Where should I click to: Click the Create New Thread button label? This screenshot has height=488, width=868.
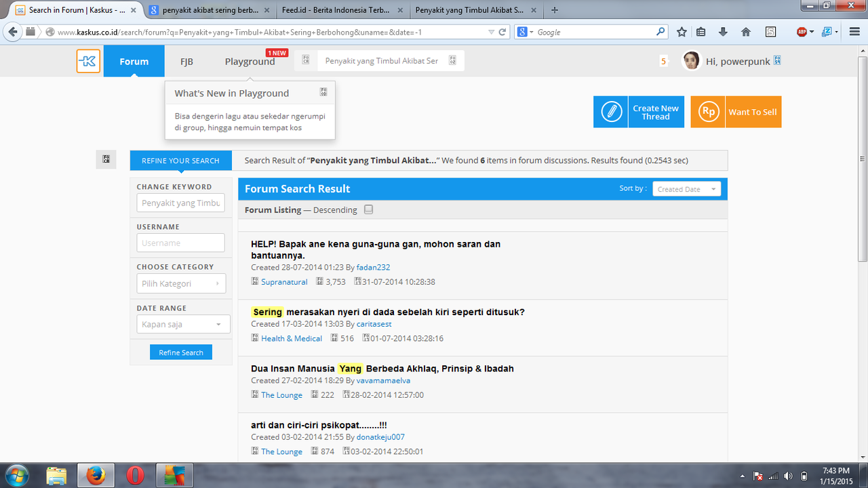655,112
